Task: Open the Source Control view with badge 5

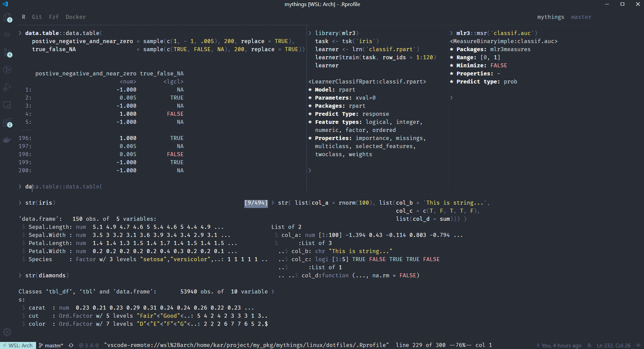Action: (7, 52)
